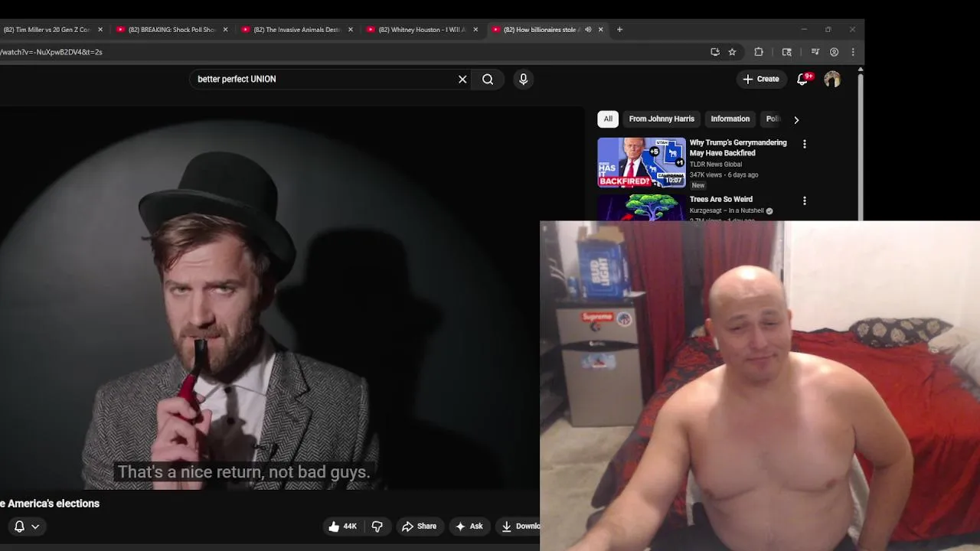Open YouTube notifications bell
The image size is (980, 551).
click(802, 80)
